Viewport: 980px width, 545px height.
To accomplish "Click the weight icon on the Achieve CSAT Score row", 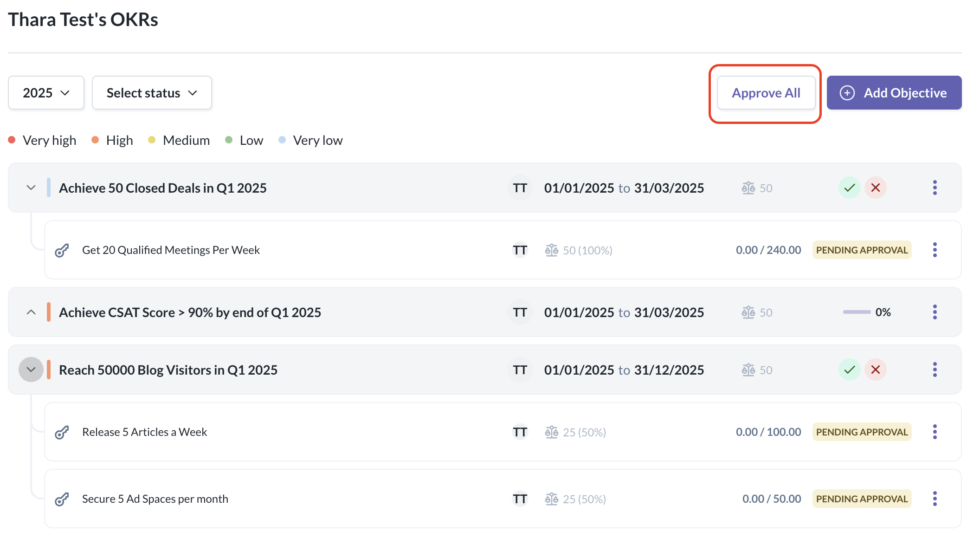I will [748, 312].
